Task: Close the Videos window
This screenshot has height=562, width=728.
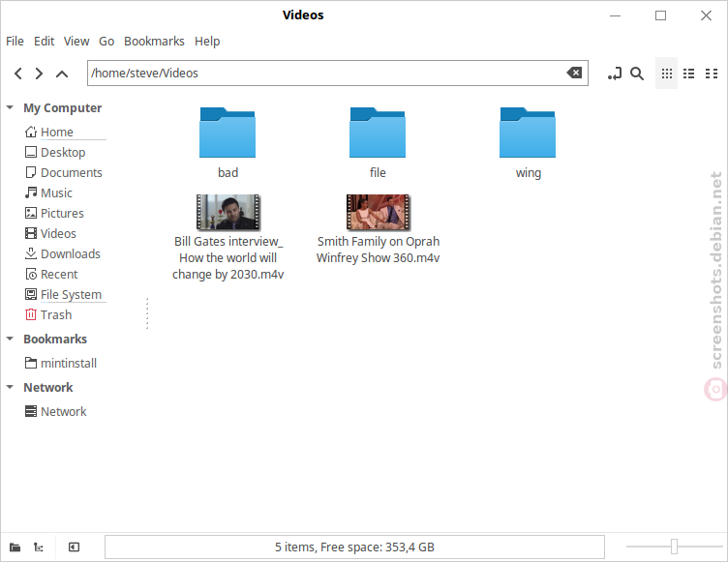Action: point(706,15)
